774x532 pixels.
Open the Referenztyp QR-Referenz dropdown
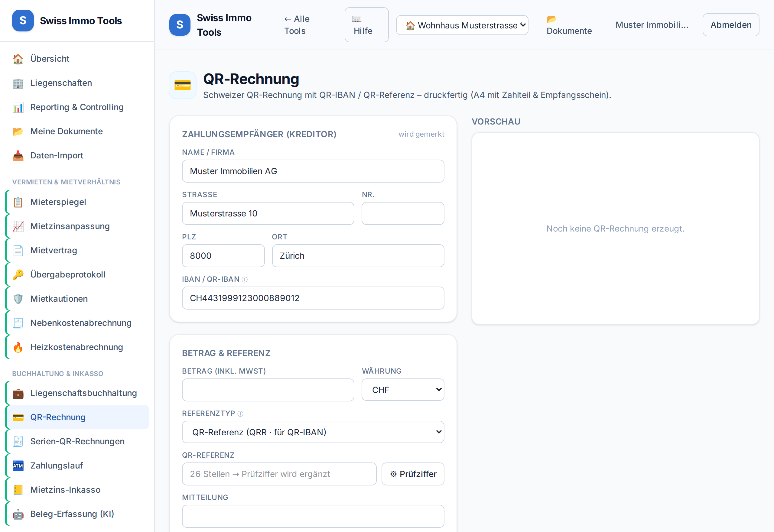click(313, 432)
